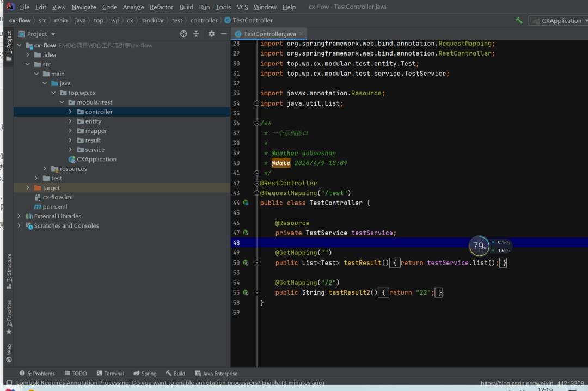Select the TestController.java editor tab
This screenshot has height=391, width=588.
269,34
